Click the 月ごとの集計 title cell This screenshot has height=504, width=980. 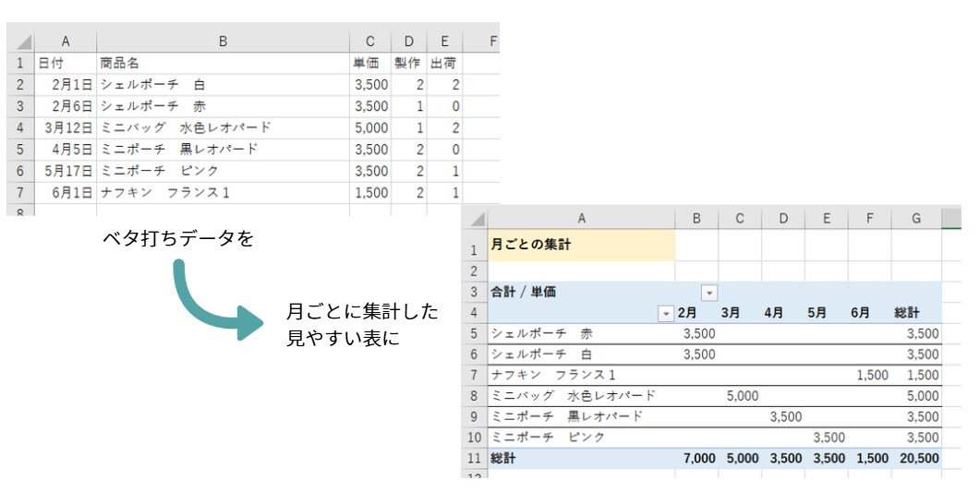[x=581, y=245]
